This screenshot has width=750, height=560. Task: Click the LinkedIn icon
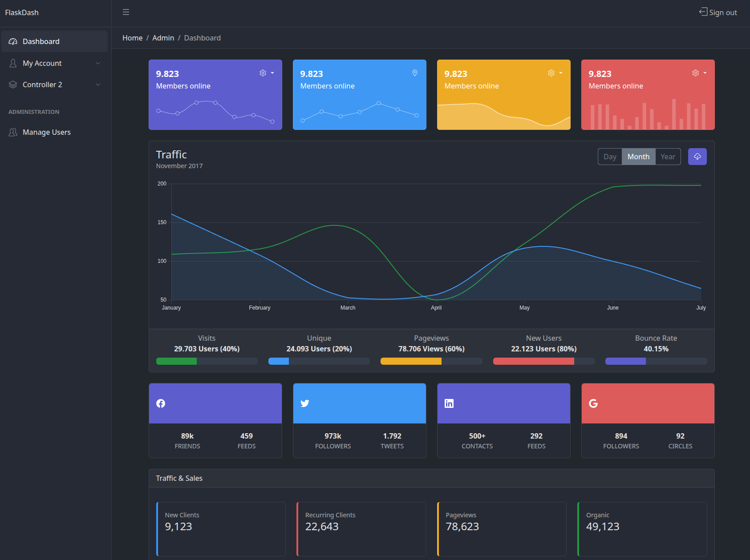click(449, 403)
